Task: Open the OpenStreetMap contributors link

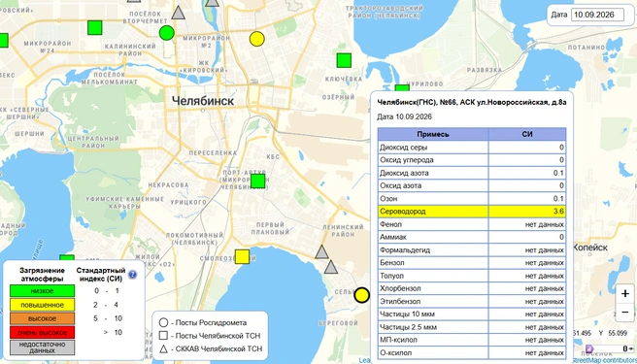Action: tap(605, 360)
